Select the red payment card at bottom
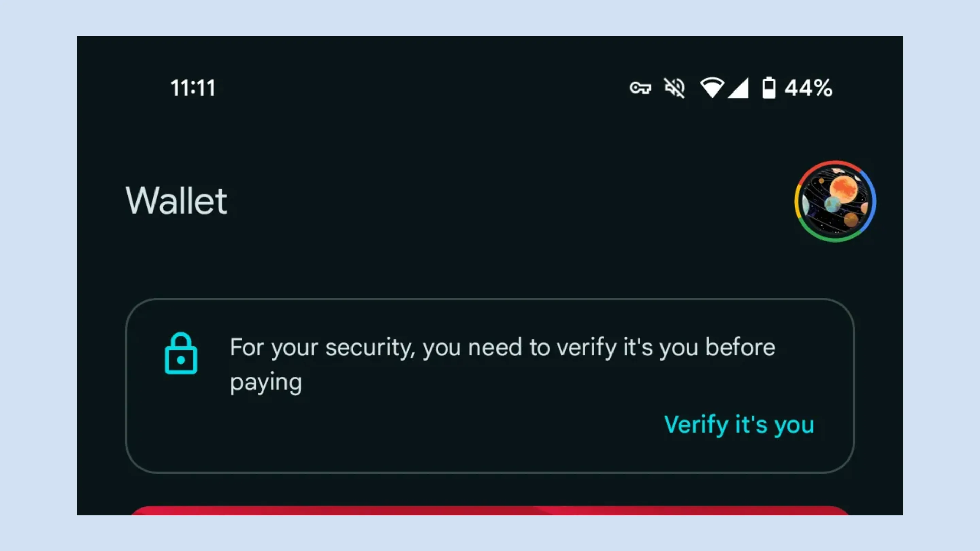The height and width of the screenshot is (551, 980). pyautogui.click(x=490, y=510)
